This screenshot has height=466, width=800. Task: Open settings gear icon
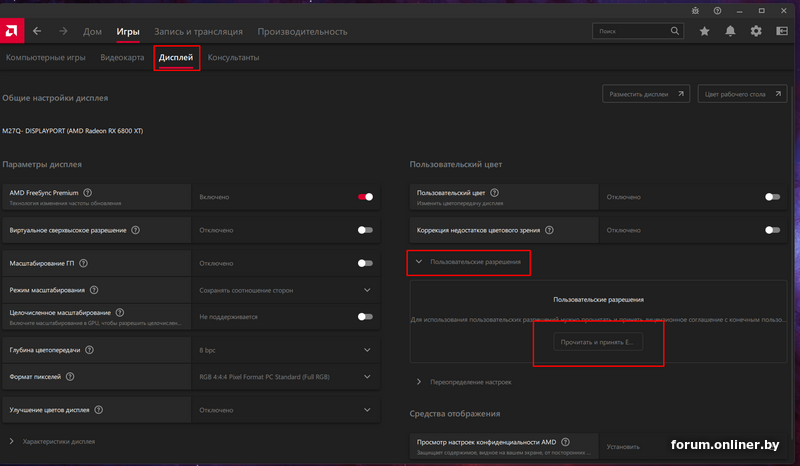(756, 31)
